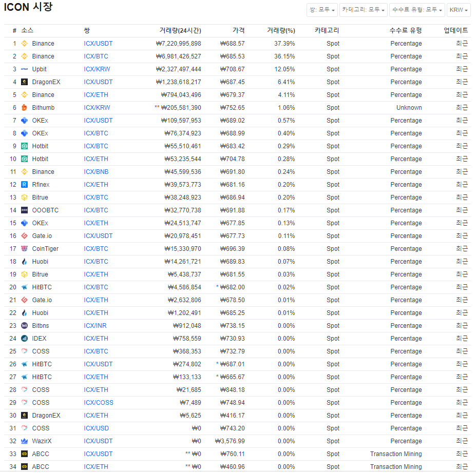Click the DragonEX logo in row 30
476x473 pixels.
point(24,416)
